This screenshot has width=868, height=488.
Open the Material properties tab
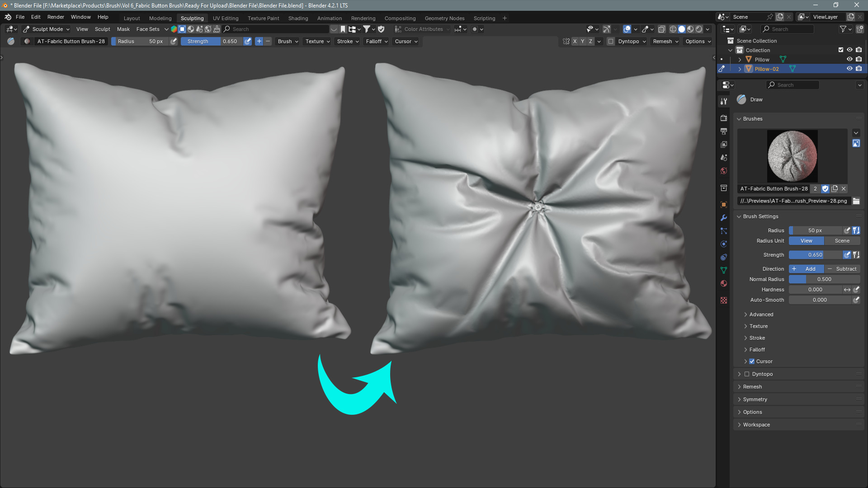[x=724, y=283]
